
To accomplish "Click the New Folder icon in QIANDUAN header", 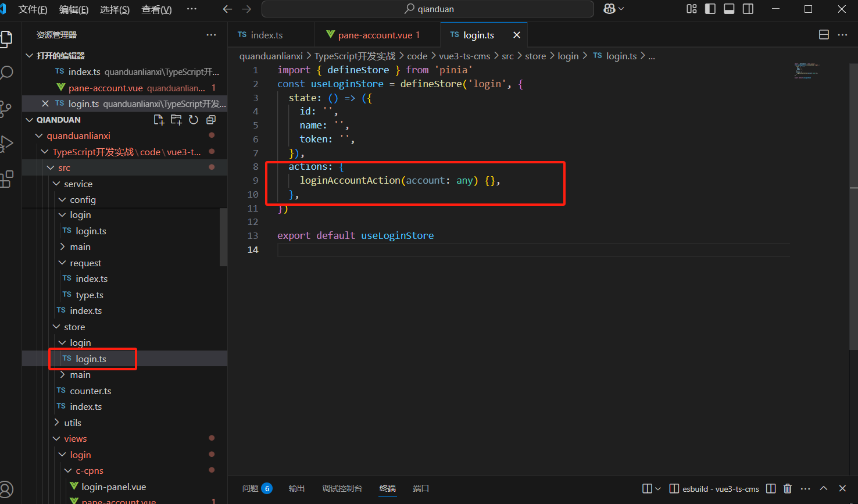I will click(176, 120).
